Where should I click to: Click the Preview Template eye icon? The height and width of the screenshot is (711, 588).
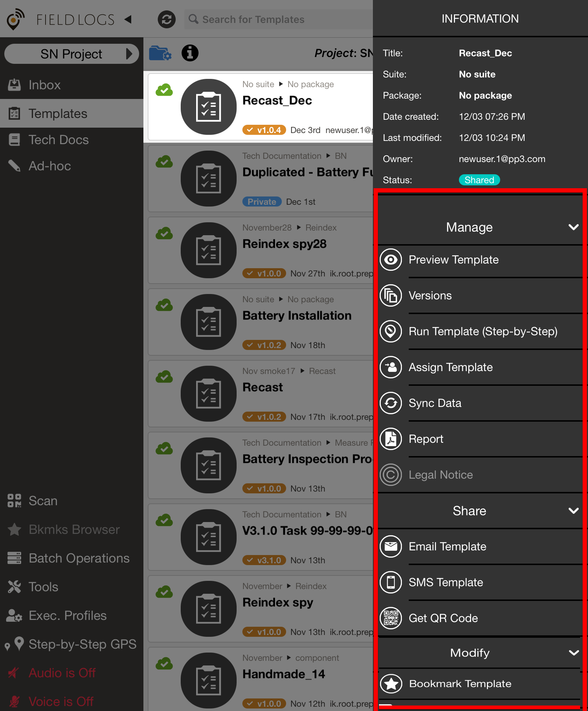[390, 260]
